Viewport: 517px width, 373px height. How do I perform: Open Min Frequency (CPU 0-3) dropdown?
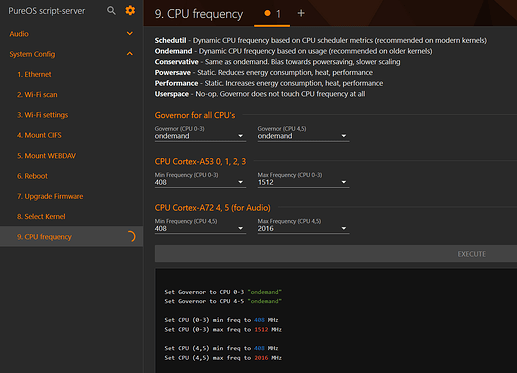pos(200,182)
